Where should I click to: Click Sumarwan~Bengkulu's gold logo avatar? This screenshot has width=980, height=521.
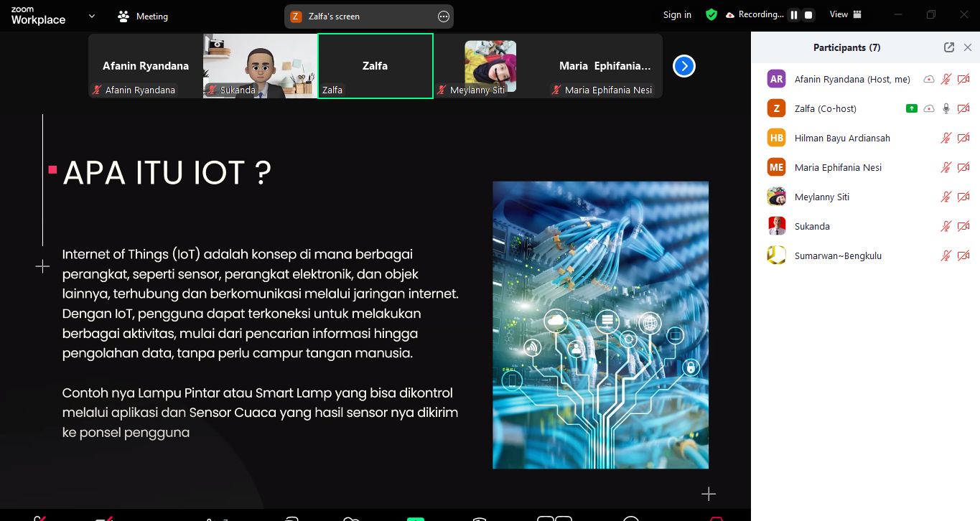pos(776,255)
